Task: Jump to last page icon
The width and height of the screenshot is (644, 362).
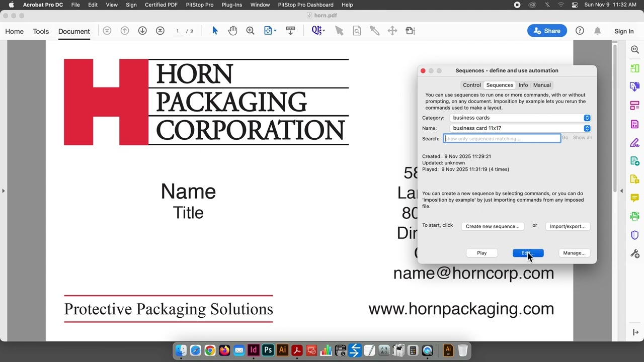Action: point(160,31)
